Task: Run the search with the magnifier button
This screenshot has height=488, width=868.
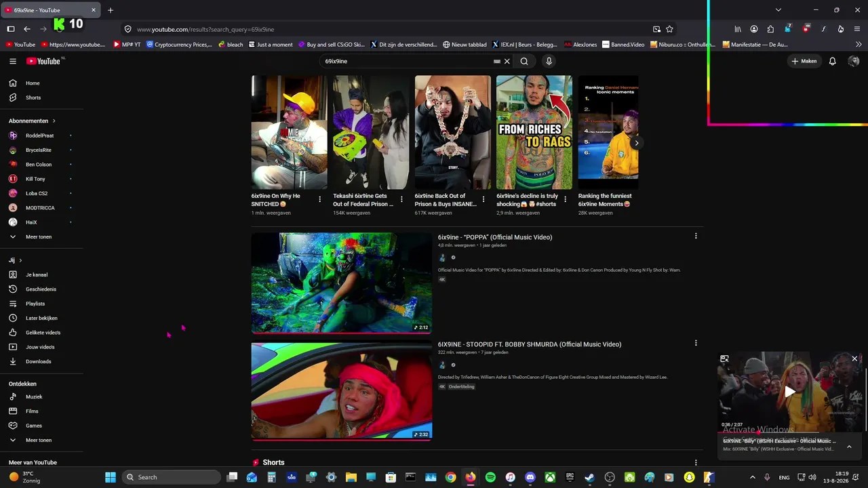Action: pyautogui.click(x=524, y=61)
